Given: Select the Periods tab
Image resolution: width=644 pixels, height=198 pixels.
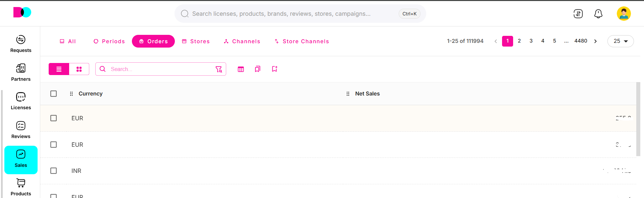Looking at the screenshot, I should coord(109,41).
